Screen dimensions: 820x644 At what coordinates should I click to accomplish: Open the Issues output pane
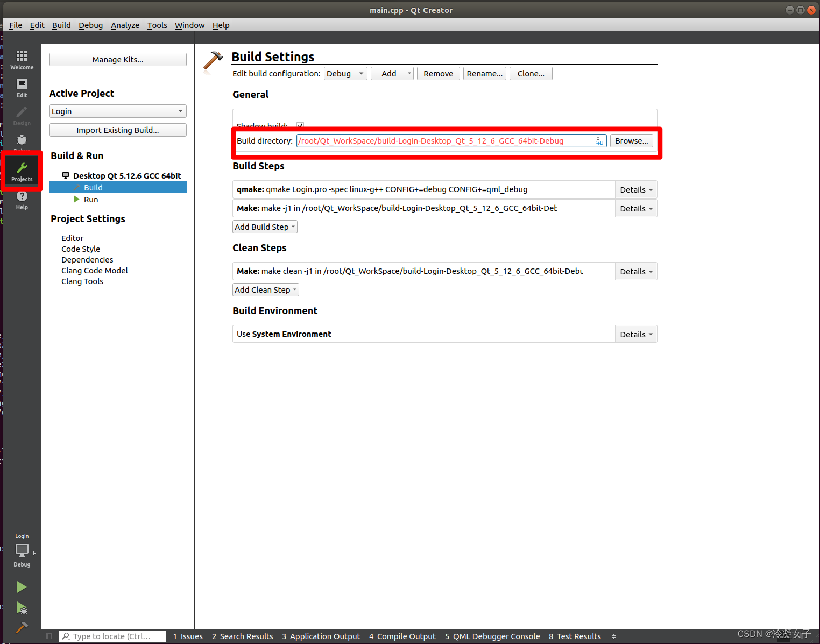188,636
